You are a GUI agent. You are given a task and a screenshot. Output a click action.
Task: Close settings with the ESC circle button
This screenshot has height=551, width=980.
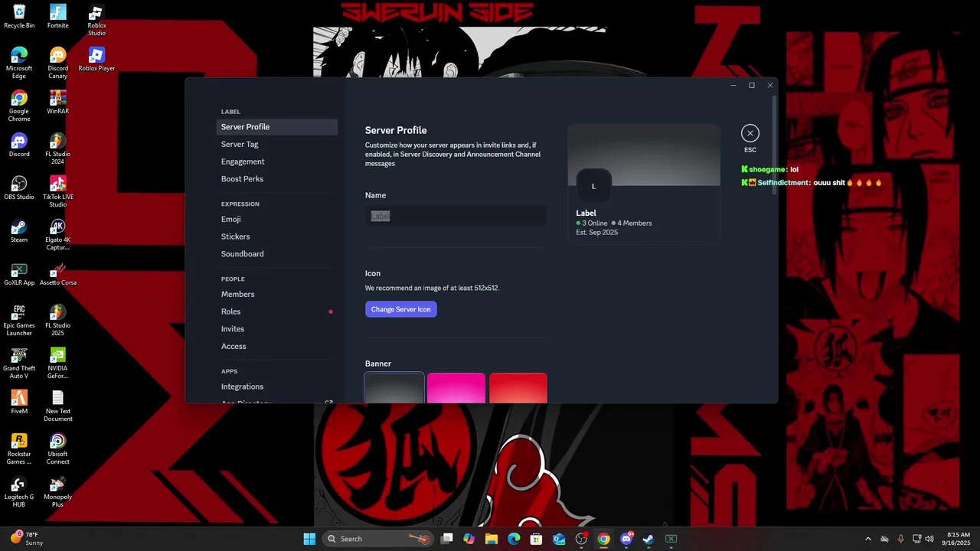click(750, 133)
